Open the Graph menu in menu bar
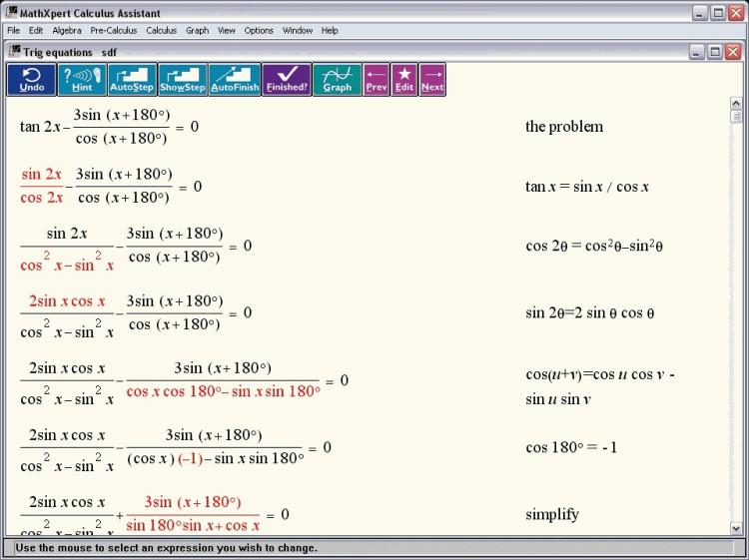749x560 pixels. (198, 31)
